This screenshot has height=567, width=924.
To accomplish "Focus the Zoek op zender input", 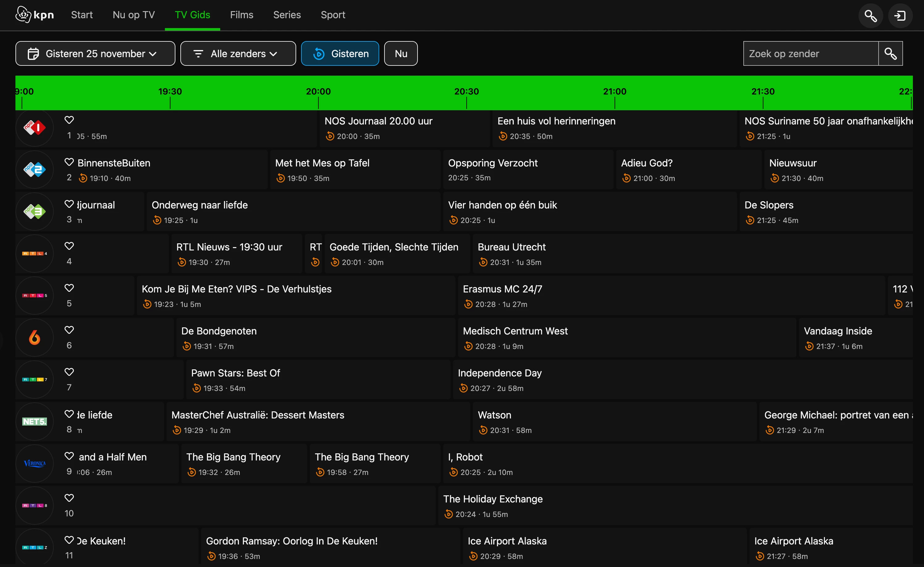I will (810, 54).
